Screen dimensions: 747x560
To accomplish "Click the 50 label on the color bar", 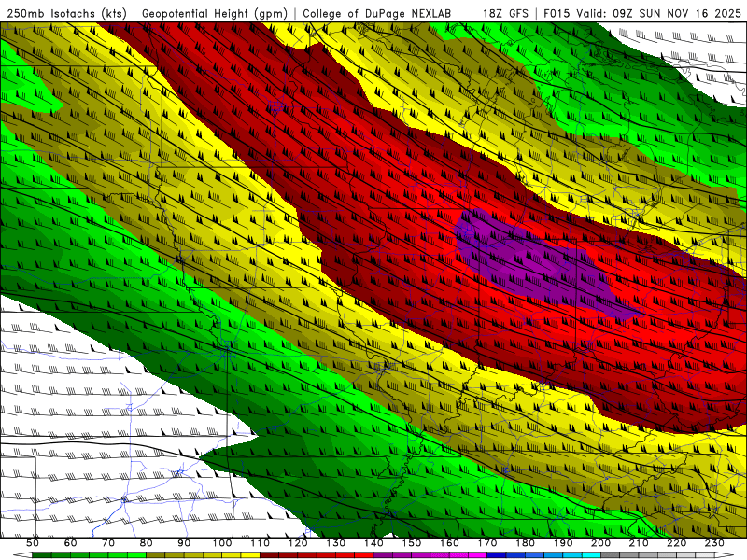I will [x=33, y=543].
